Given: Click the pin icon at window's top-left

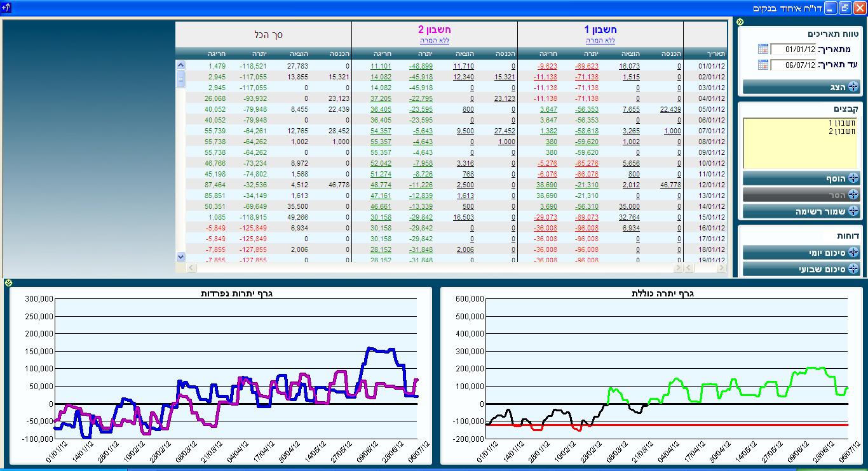Looking at the screenshot, I should click(6, 8).
